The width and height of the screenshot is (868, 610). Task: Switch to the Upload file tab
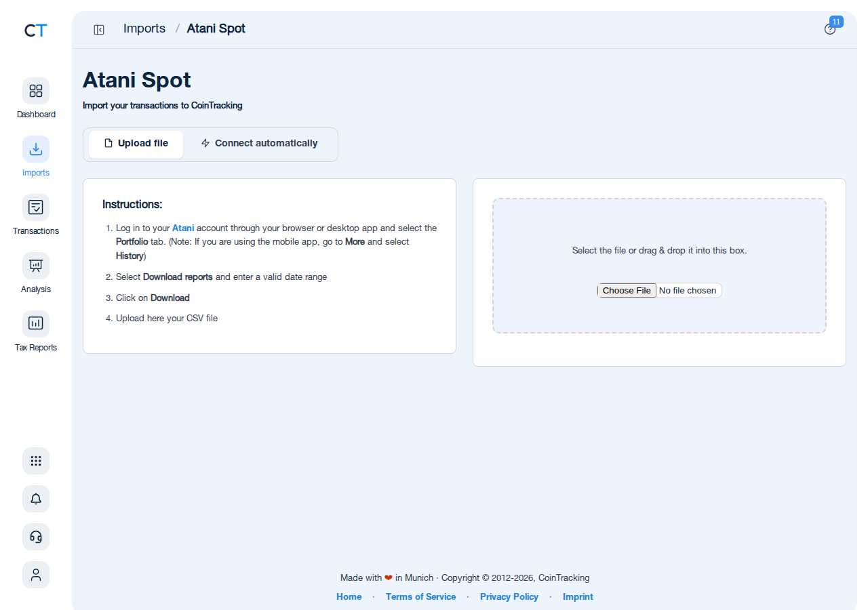tap(136, 144)
